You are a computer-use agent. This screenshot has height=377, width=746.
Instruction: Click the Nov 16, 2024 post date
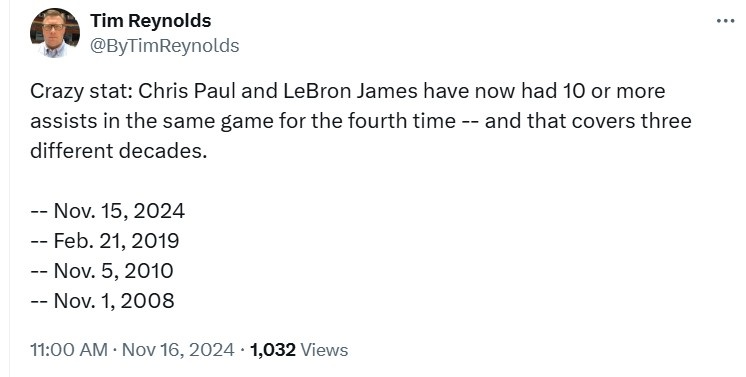pyautogui.click(x=178, y=350)
